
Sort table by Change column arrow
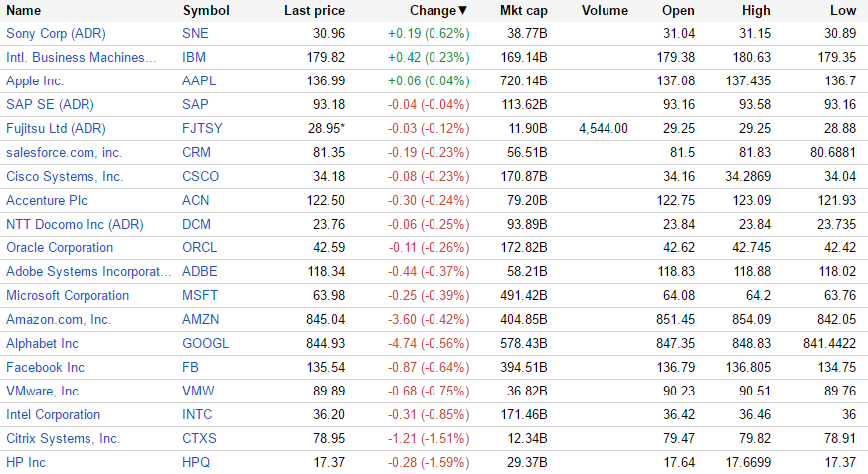pyautogui.click(x=462, y=11)
